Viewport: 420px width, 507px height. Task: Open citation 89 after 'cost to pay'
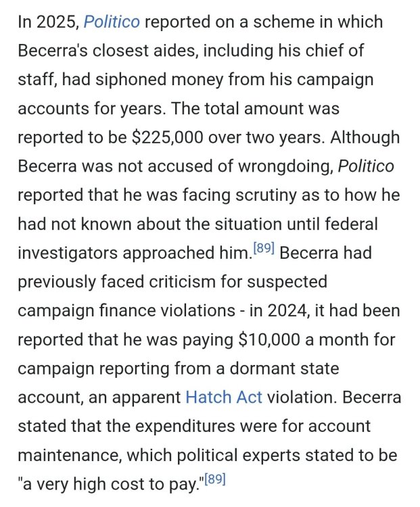pos(215,479)
